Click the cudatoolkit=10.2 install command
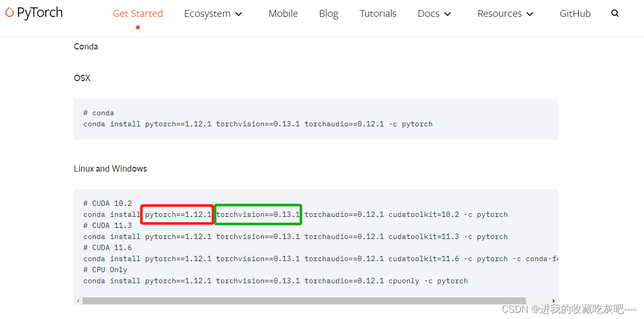Viewport: 644px width, 319px height. (295, 214)
